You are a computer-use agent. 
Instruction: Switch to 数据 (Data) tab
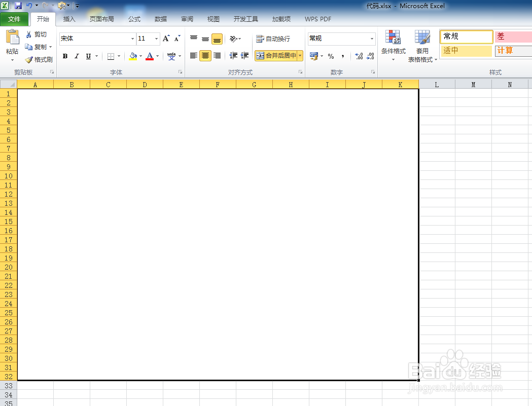click(160, 19)
